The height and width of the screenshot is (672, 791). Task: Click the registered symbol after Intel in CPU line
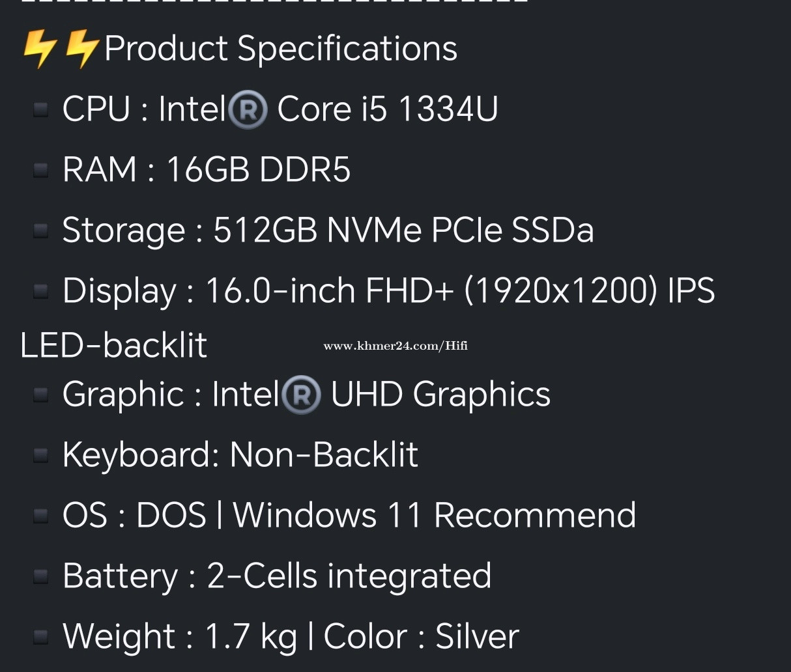point(248,109)
